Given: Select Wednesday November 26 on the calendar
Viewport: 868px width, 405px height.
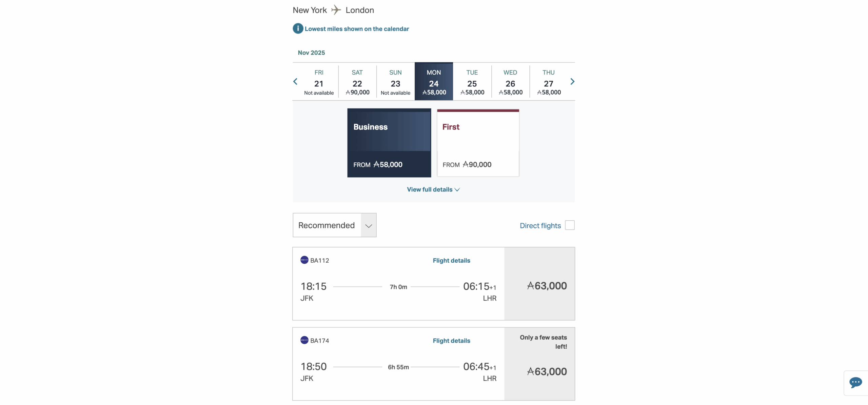Looking at the screenshot, I should (510, 81).
